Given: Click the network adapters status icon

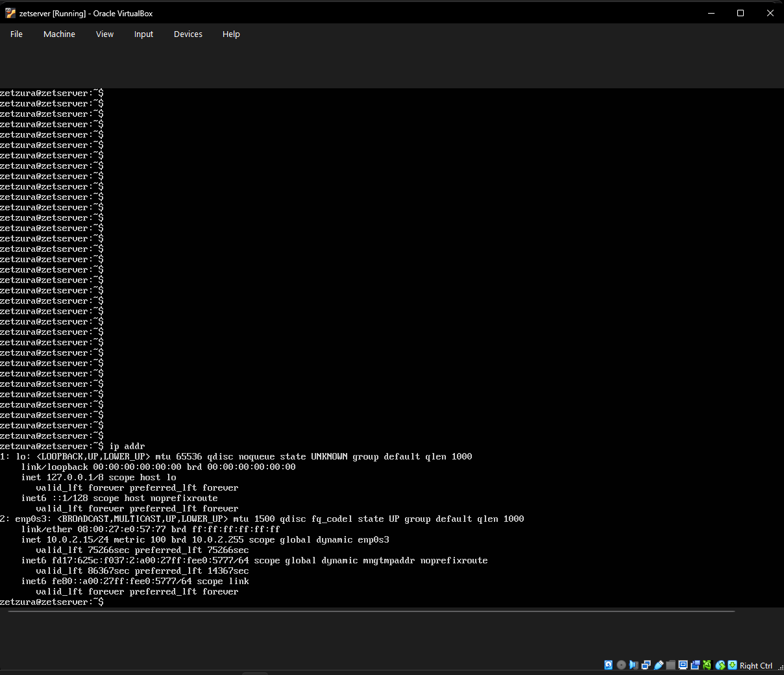Looking at the screenshot, I should point(646,665).
